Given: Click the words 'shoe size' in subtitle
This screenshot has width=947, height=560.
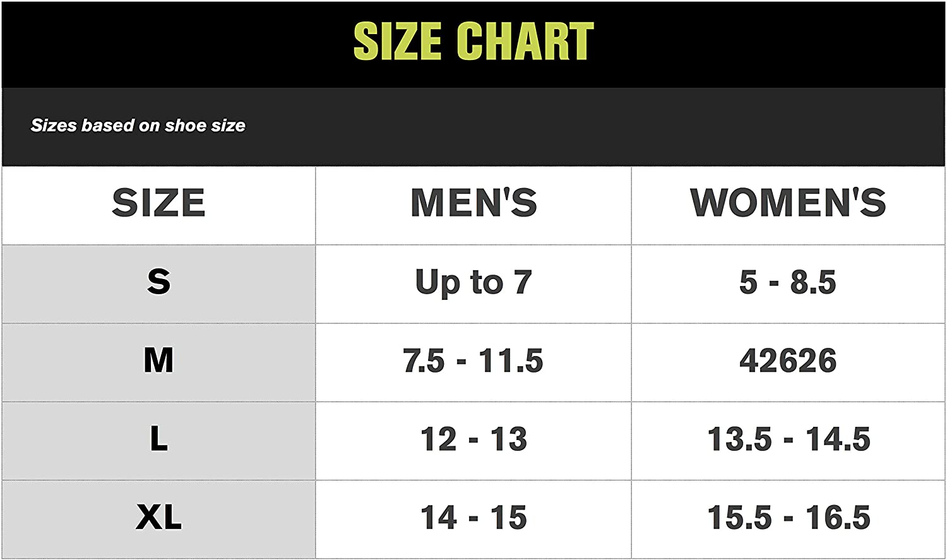Looking at the screenshot, I should [x=205, y=126].
